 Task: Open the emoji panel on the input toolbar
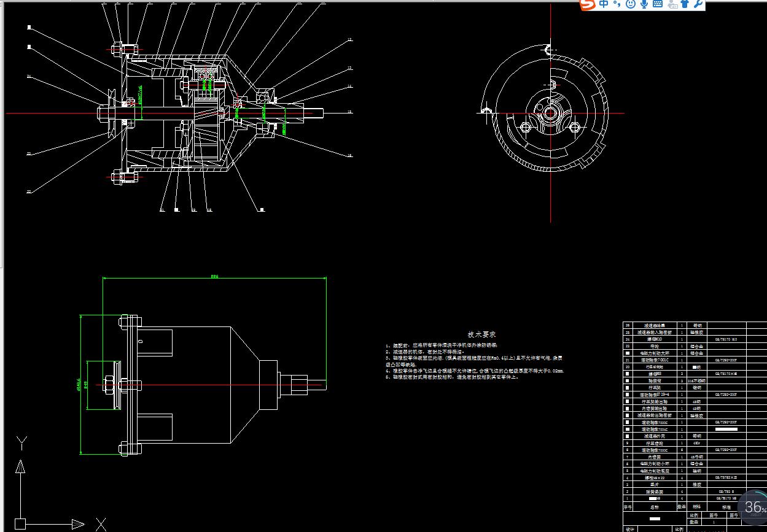(x=630, y=4)
